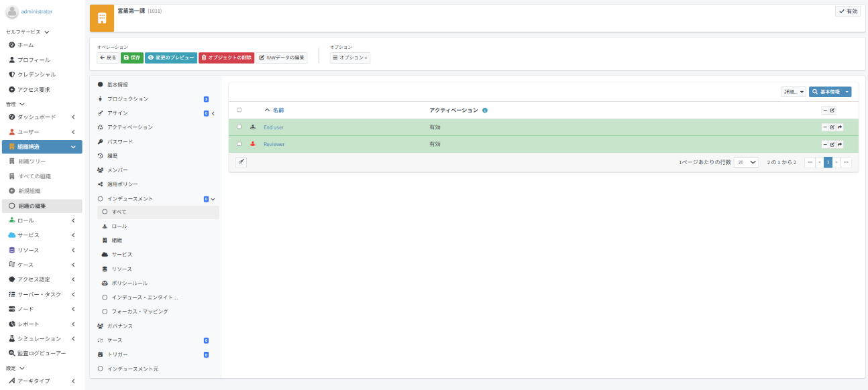
Task: Tick the checkbox for Reviewer row
Action: [x=239, y=143]
